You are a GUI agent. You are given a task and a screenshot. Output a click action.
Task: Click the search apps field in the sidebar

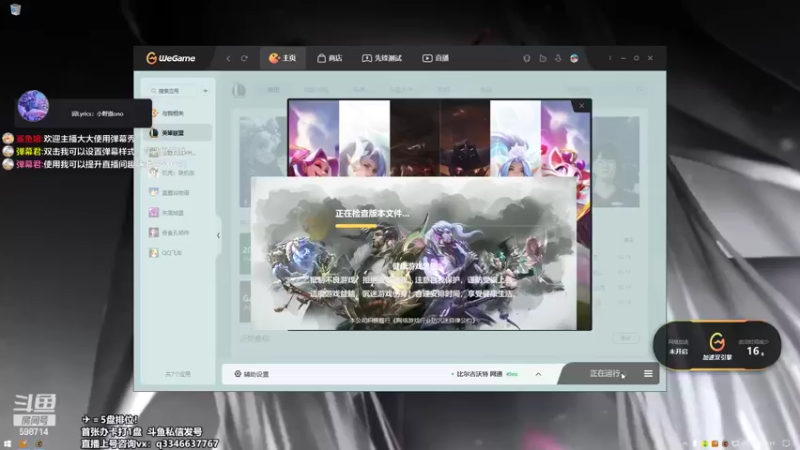click(x=173, y=91)
